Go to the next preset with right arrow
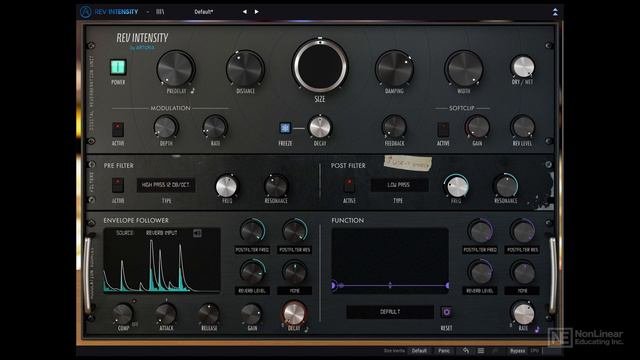Screen dimensions: 640x360 point(256,12)
